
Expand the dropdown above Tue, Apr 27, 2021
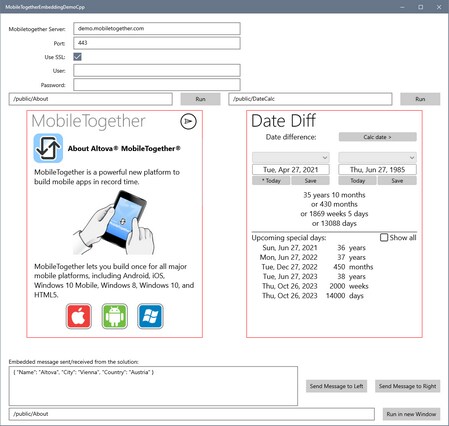[x=291, y=157]
